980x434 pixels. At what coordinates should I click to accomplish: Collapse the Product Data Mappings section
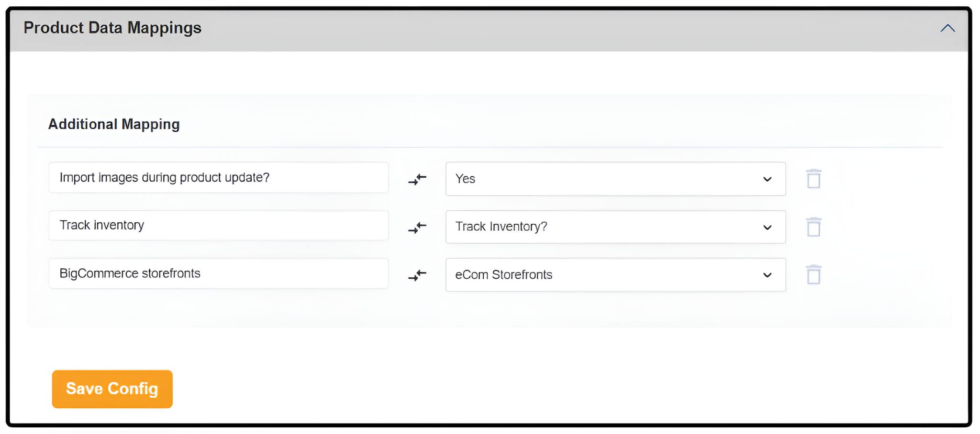click(x=947, y=28)
